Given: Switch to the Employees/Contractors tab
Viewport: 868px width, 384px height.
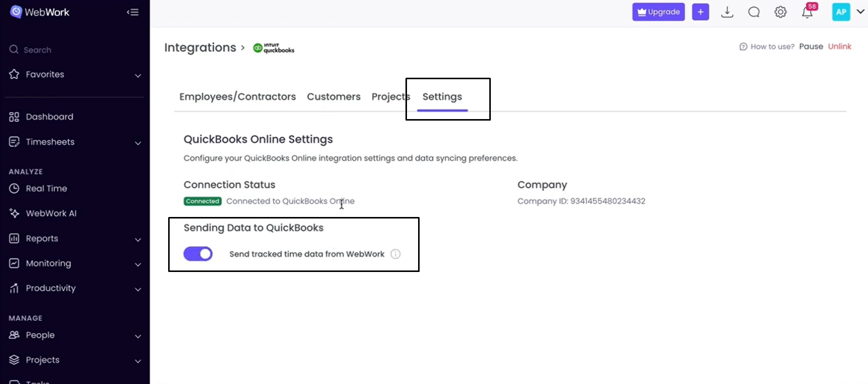Looking at the screenshot, I should (237, 96).
